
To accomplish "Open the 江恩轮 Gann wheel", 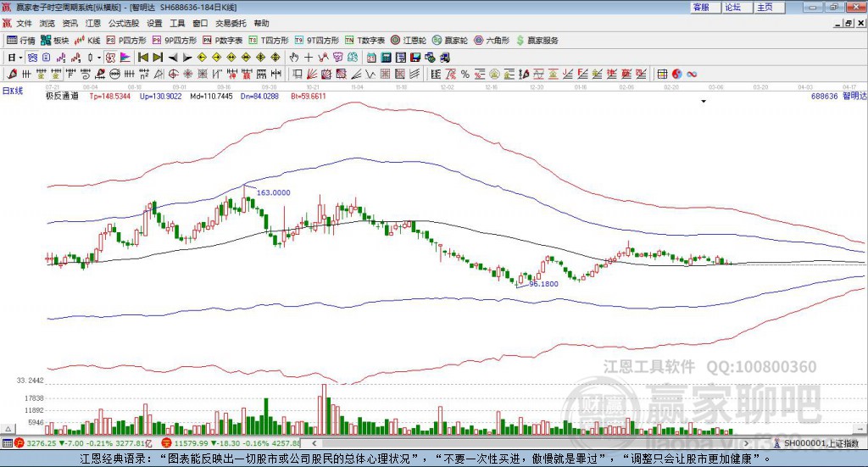I will point(409,41).
